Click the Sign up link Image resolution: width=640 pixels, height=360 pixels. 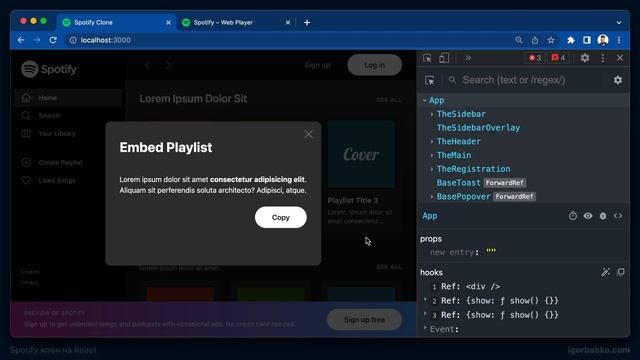pos(317,65)
